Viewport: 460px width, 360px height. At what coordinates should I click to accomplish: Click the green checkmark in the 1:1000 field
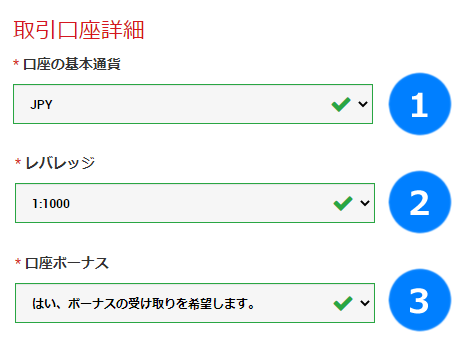tap(343, 203)
